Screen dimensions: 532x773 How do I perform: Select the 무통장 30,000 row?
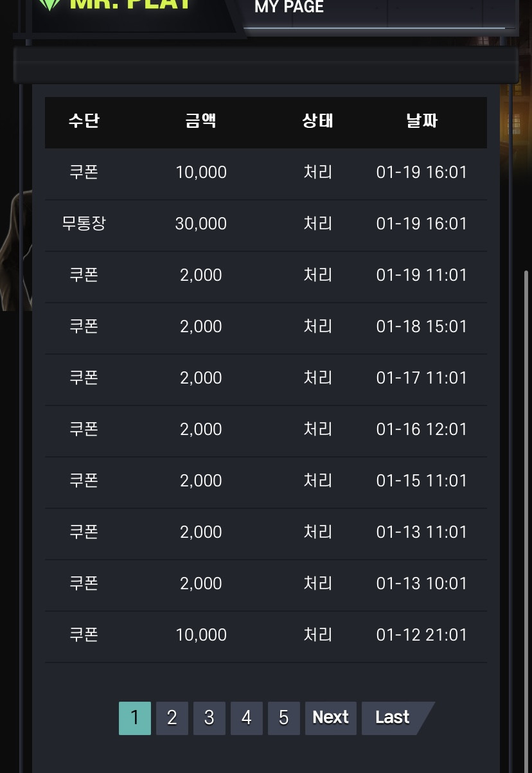click(x=266, y=226)
